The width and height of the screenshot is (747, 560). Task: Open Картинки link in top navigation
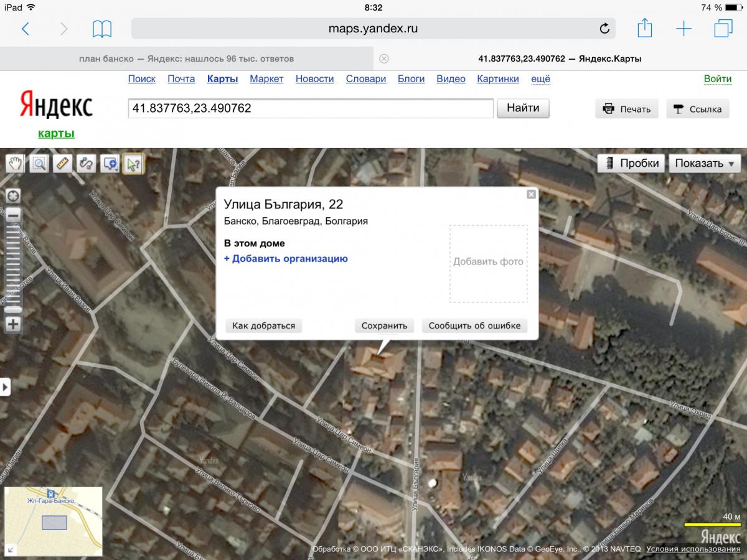[498, 79]
